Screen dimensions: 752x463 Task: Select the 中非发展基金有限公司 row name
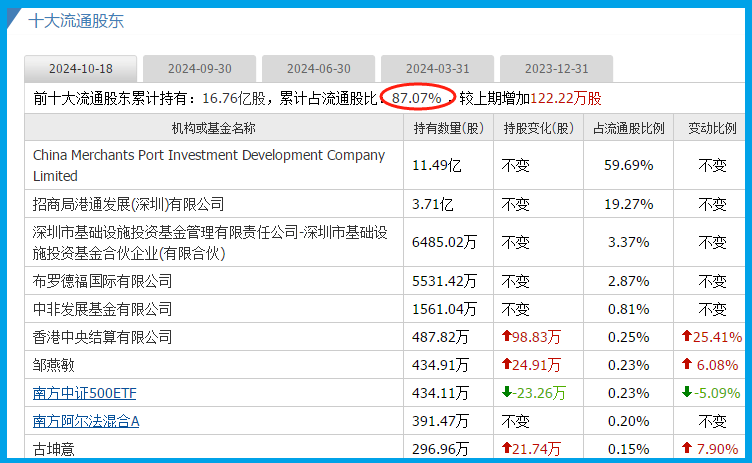coord(102,309)
